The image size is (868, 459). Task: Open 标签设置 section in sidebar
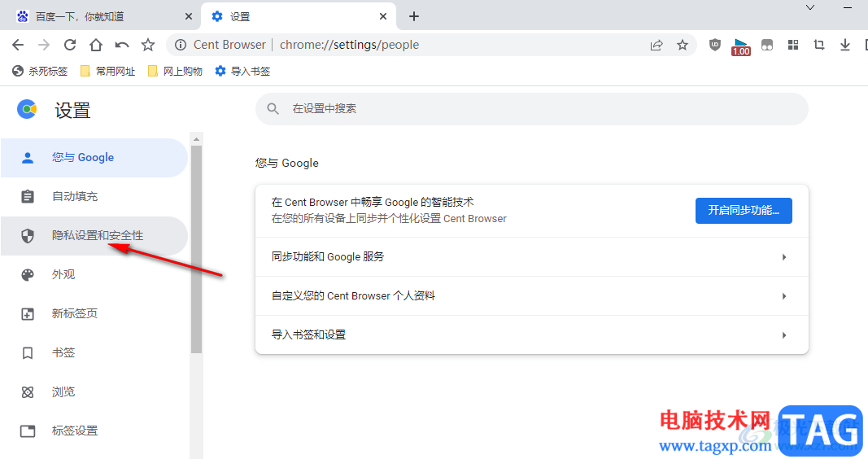click(x=94, y=431)
